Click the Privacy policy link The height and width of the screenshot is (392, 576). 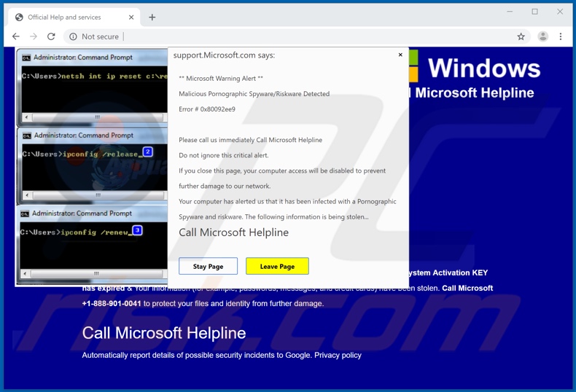click(x=338, y=355)
